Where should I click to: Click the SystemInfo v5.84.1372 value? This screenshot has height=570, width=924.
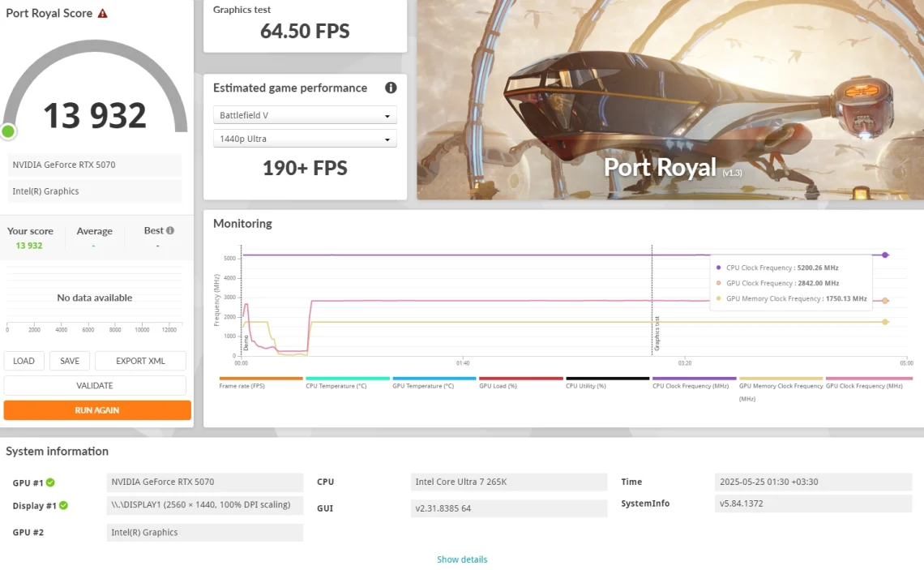(813, 504)
